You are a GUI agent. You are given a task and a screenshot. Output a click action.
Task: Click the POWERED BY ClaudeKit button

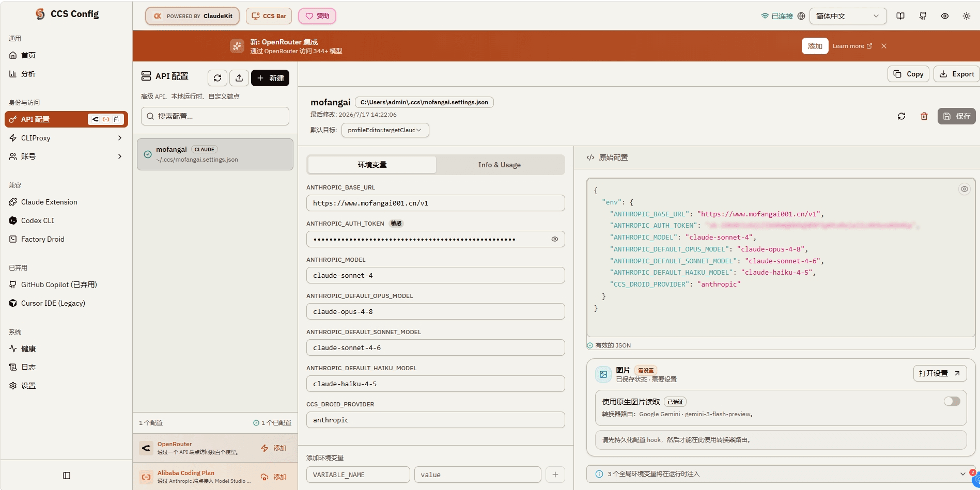pyautogui.click(x=192, y=16)
